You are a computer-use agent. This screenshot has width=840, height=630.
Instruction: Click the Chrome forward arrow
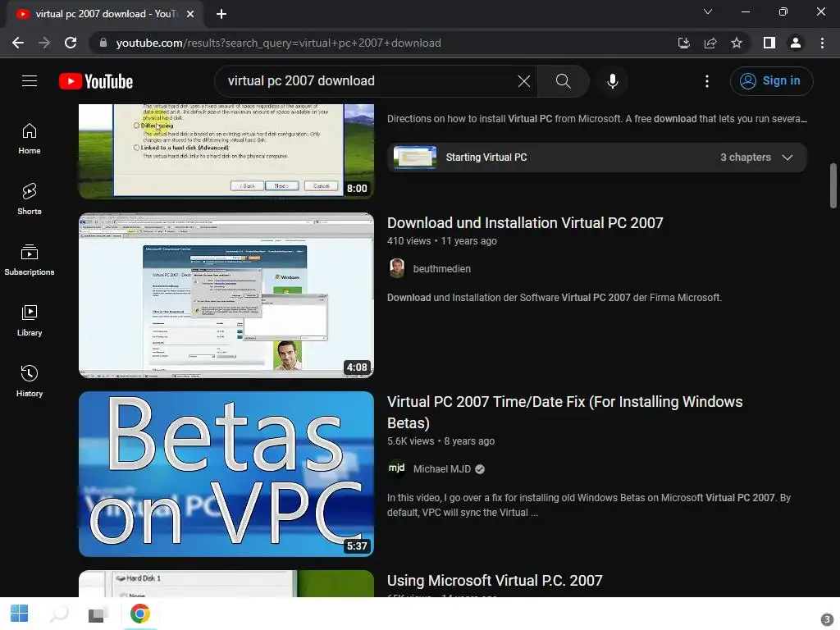coord(44,43)
